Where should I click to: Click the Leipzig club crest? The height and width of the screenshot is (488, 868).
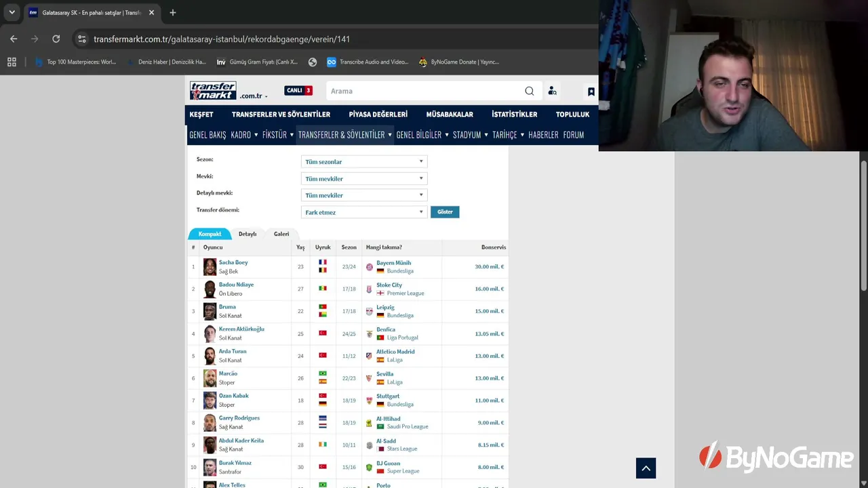[370, 312]
